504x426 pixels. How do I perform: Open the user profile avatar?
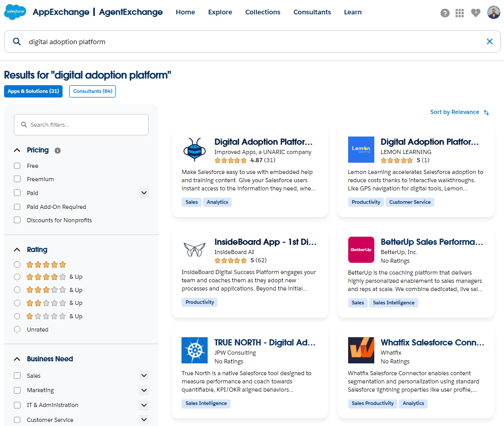[494, 12]
